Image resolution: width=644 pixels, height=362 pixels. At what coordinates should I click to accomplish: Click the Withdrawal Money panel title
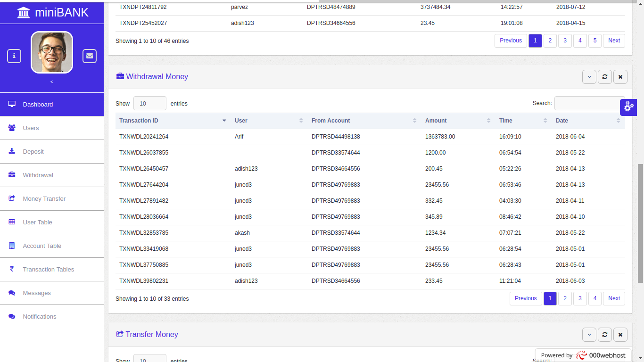pyautogui.click(x=157, y=76)
